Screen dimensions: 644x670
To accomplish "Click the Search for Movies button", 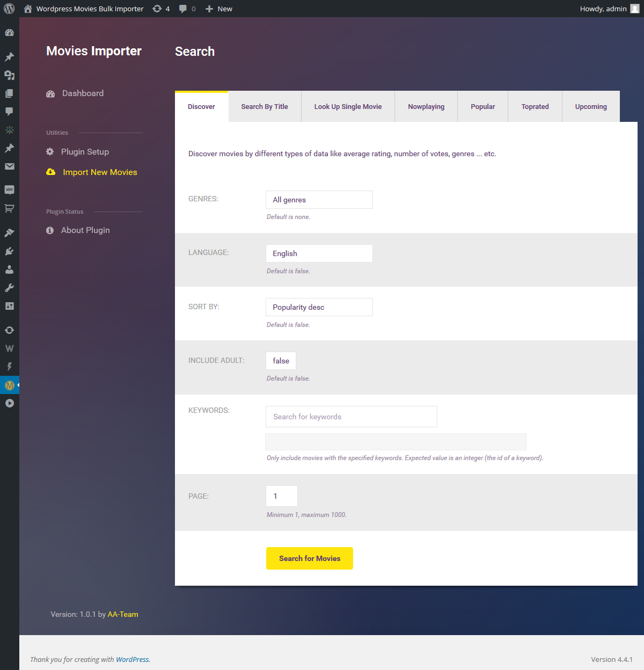I will (310, 558).
